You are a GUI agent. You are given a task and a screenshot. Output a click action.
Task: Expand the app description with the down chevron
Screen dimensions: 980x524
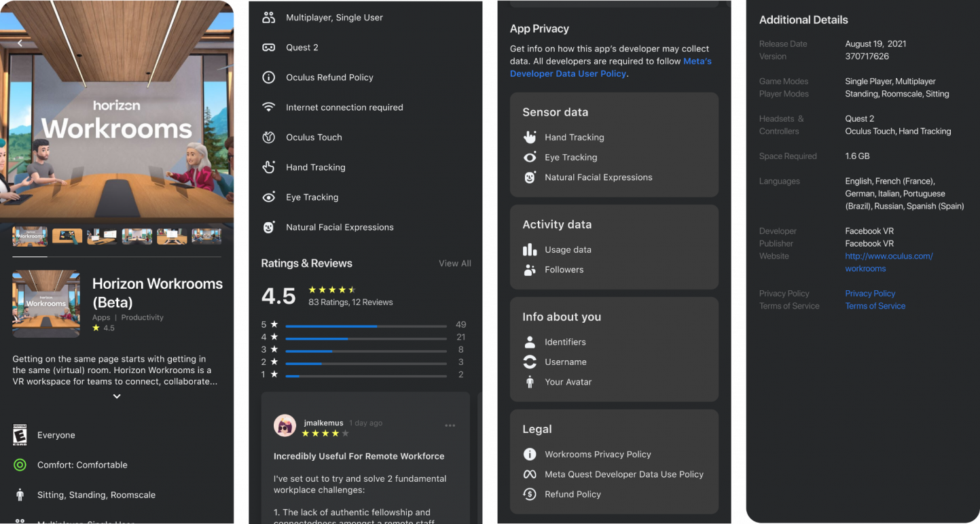coord(117,396)
